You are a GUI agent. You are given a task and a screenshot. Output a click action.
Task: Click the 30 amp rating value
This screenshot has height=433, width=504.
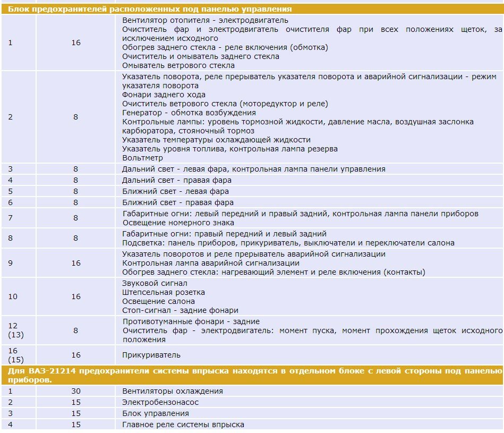coord(76,391)
